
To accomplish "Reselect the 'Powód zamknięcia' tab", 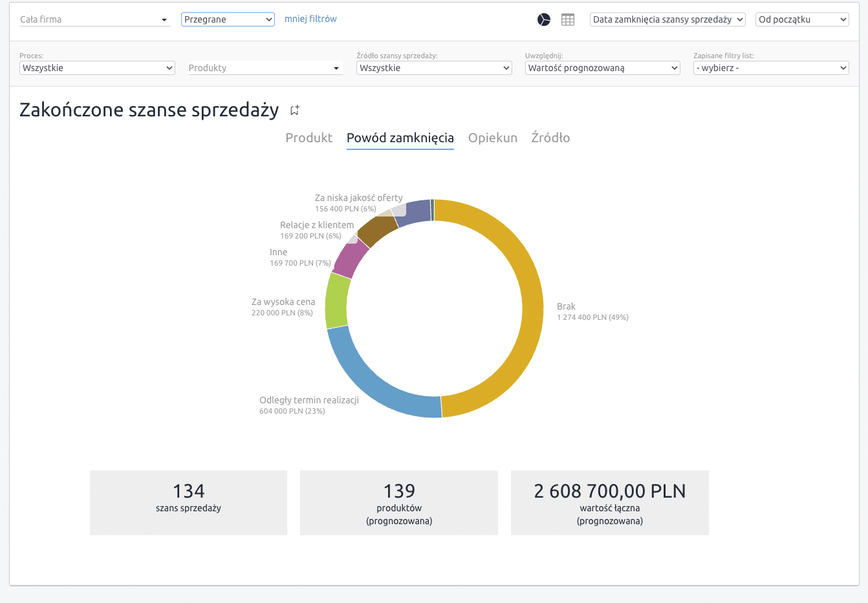I will pos(400,138).
